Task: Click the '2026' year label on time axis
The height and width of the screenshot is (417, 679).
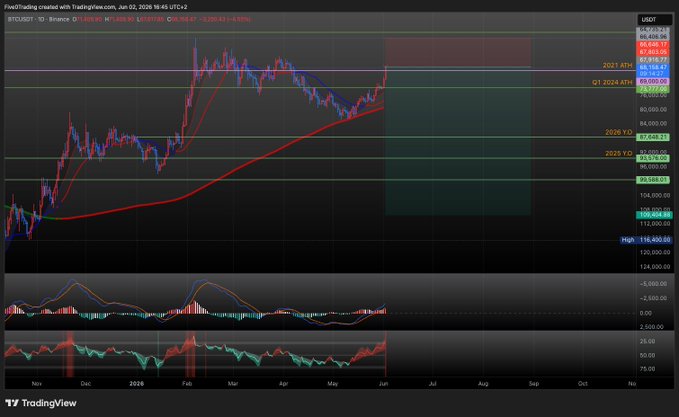Action: click(x=136, y=384)
